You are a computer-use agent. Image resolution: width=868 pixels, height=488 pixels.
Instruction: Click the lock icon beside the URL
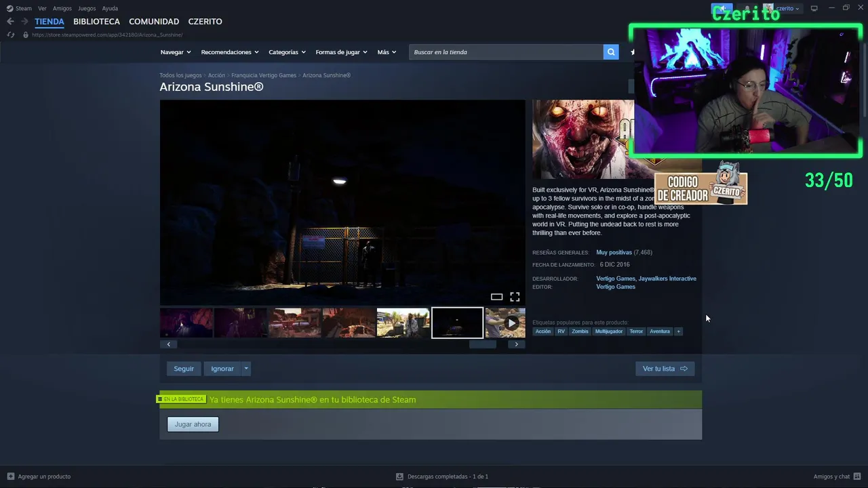(x=26, y=35)
